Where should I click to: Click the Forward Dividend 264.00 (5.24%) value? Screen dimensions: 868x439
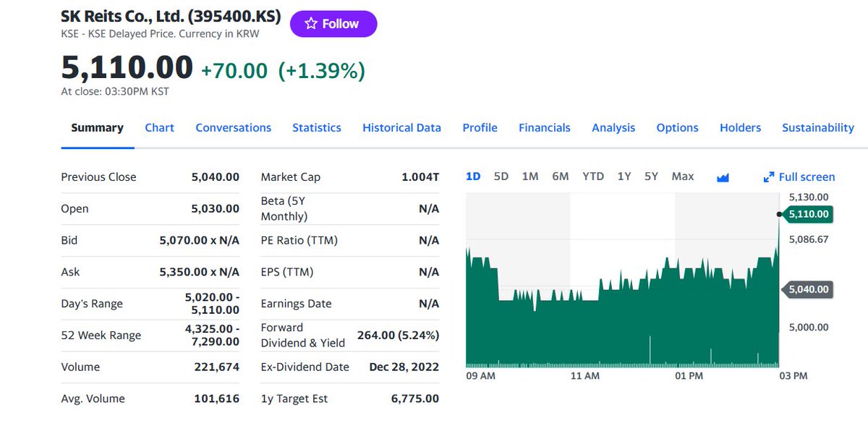tap(398, 335)
